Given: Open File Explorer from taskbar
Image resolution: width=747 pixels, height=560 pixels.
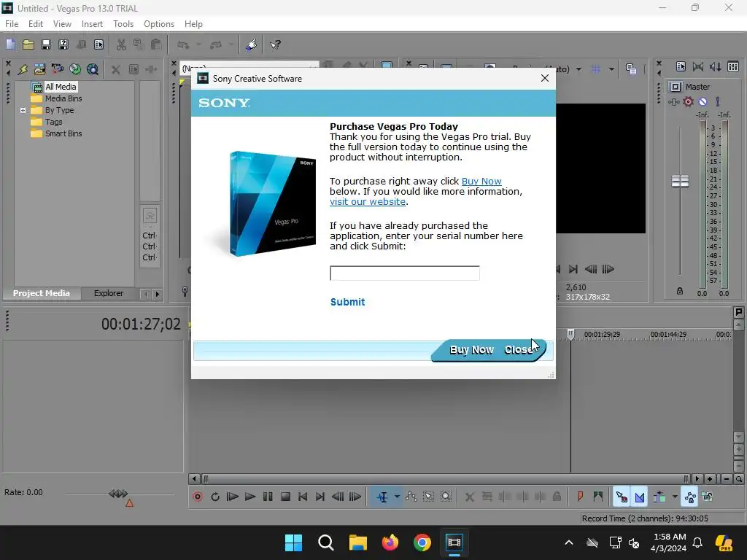Looking at the screenshot, I should tap(357, 542).
